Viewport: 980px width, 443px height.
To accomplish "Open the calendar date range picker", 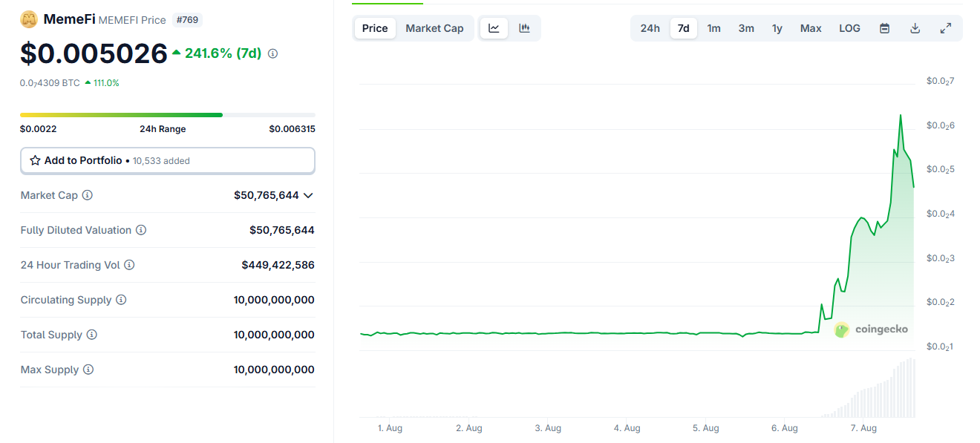I will [884, 28].
